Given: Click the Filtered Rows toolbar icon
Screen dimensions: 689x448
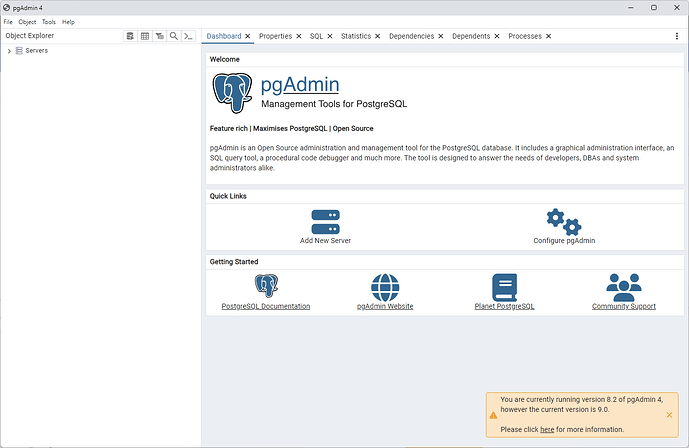Looking at the screenshot, I should coord(160,36).
